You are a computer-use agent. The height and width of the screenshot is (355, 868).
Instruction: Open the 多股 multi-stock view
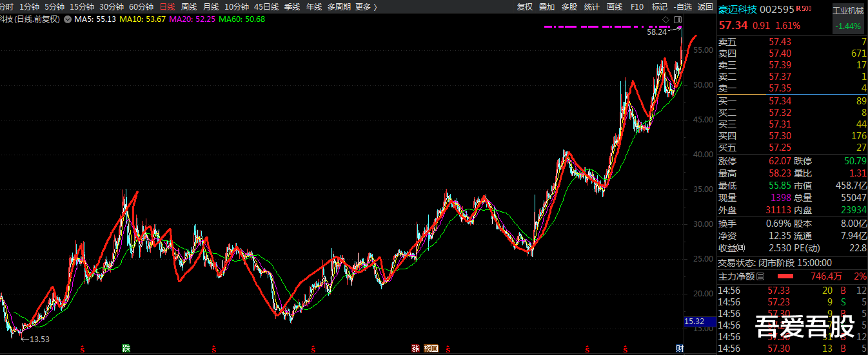coord(569,6)
